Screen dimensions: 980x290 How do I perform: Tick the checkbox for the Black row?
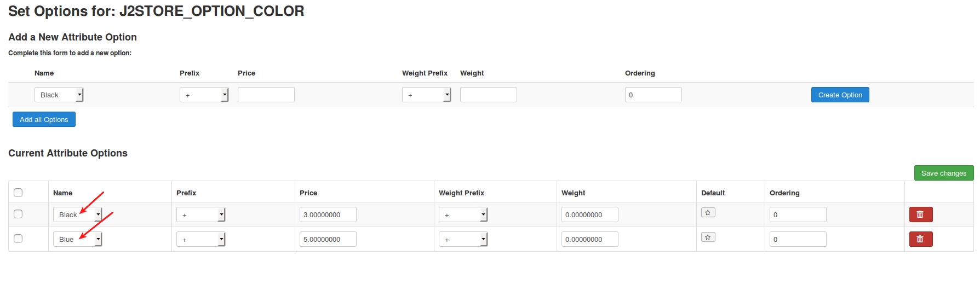(x=18, y=214)
